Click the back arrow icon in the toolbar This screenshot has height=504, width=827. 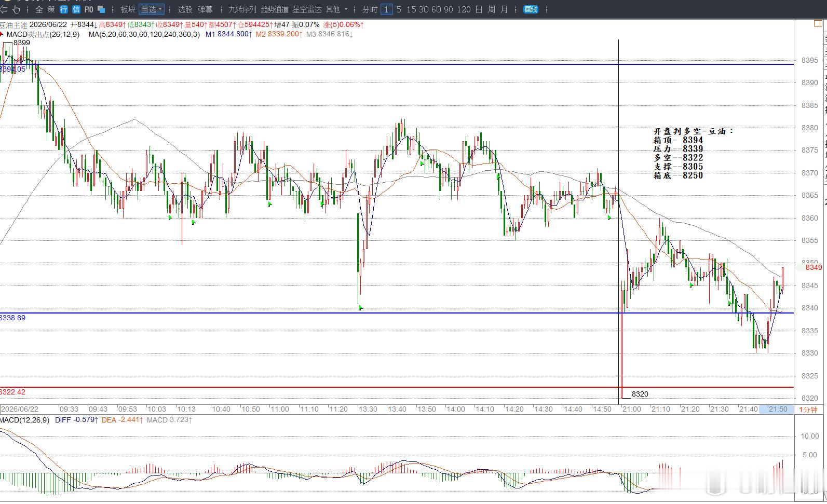[4, 9]
